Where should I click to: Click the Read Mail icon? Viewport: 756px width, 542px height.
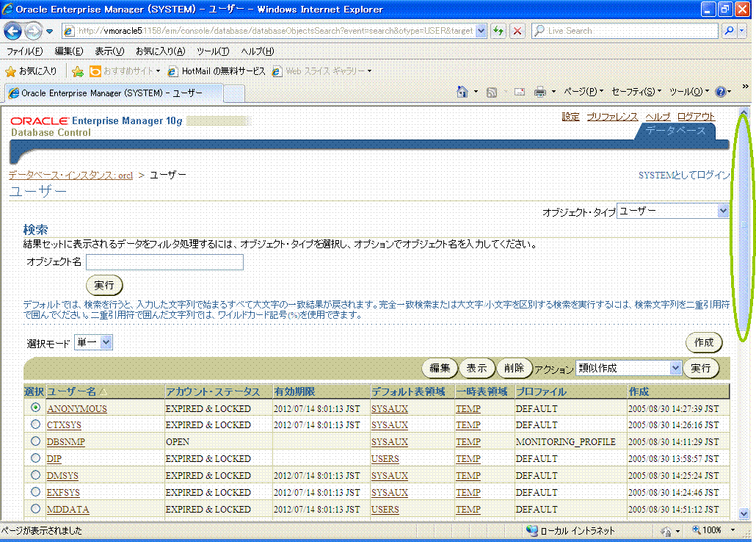click(x=519, y=92)
